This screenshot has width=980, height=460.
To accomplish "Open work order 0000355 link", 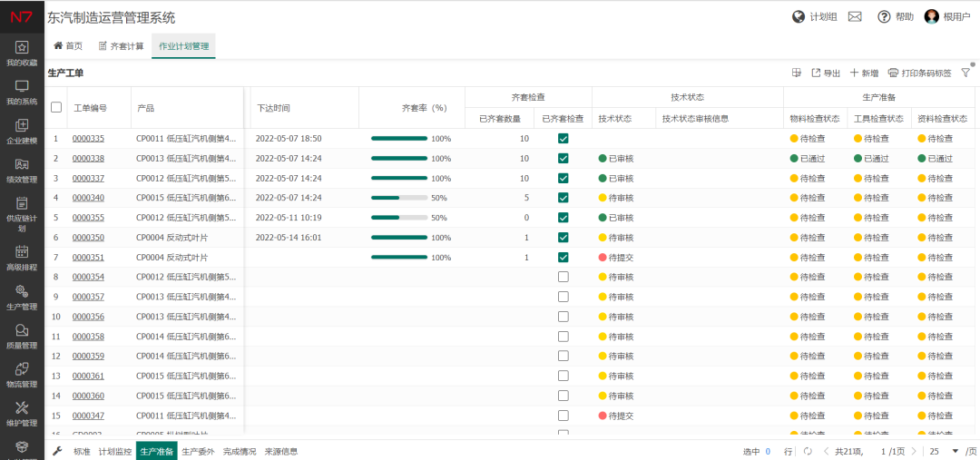I will pos(88,218).
